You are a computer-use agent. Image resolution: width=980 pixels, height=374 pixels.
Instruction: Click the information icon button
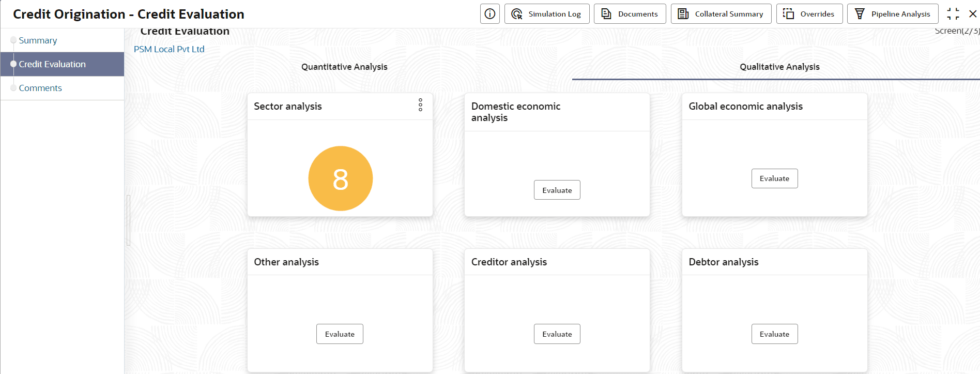click(x=490, y=14)
